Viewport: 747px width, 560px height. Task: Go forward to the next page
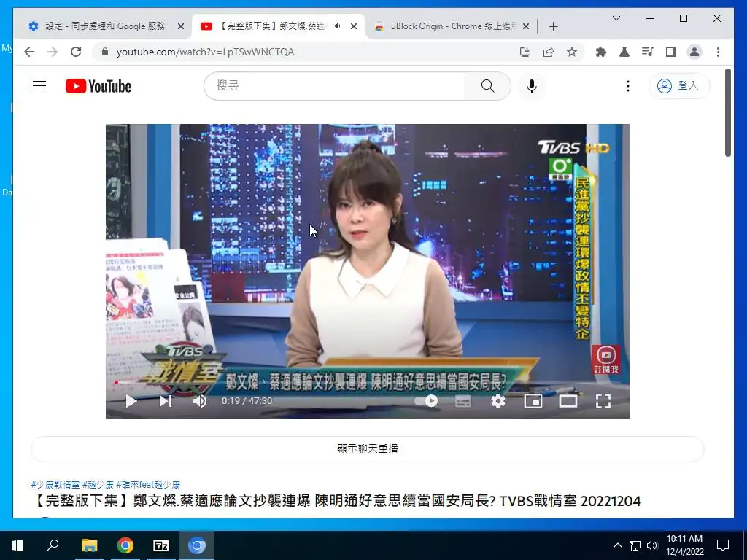53,52
